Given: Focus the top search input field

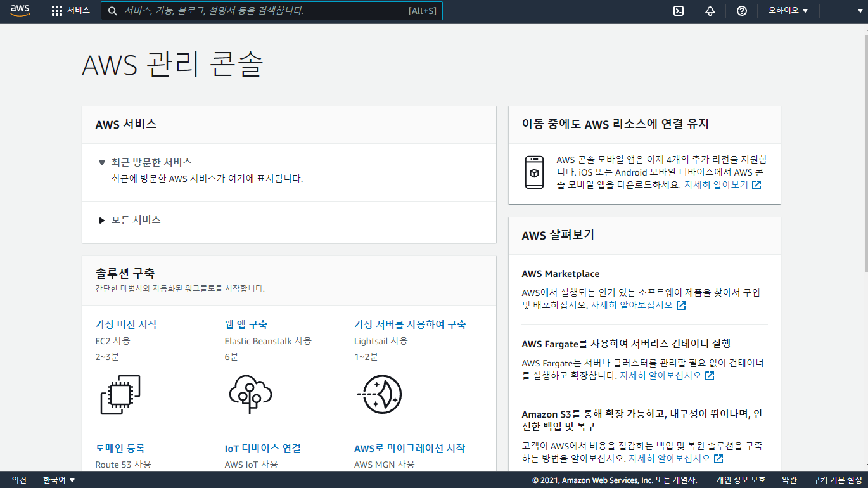Looking at the screenshot, I should pos(271,11).
